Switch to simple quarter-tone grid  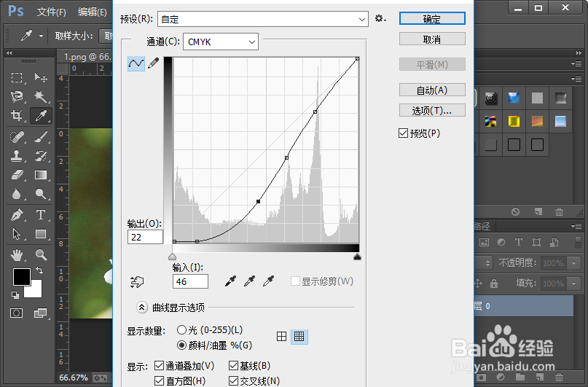click(282, 337)
